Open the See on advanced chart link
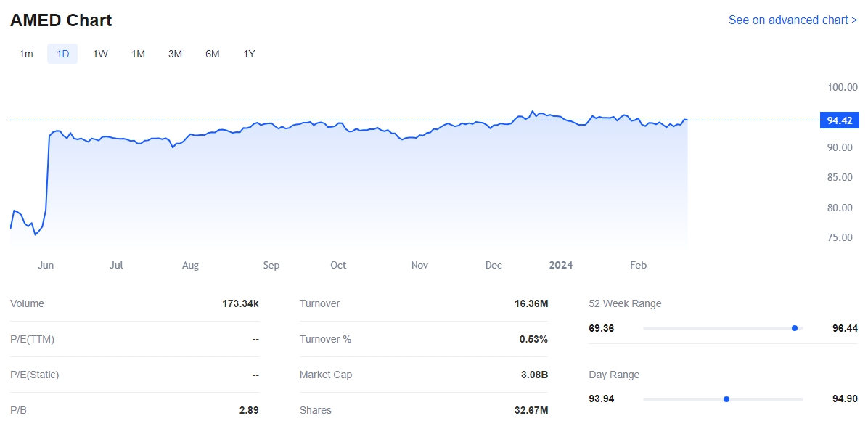The image size is (868, 429). click(x=793, y=20)
